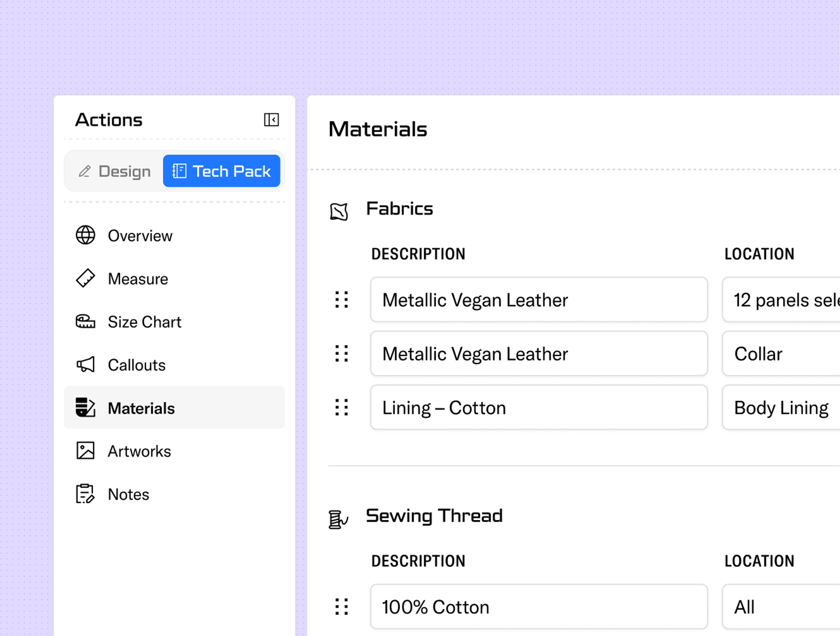Click the Size Chart tape icon
Viewport: 840px width, 636px height.
[86, 322]
